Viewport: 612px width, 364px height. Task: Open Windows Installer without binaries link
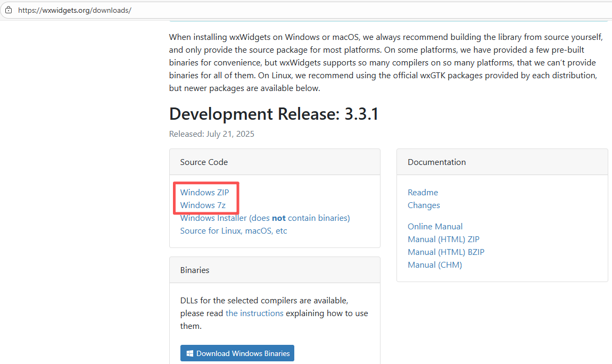(265, 218)
